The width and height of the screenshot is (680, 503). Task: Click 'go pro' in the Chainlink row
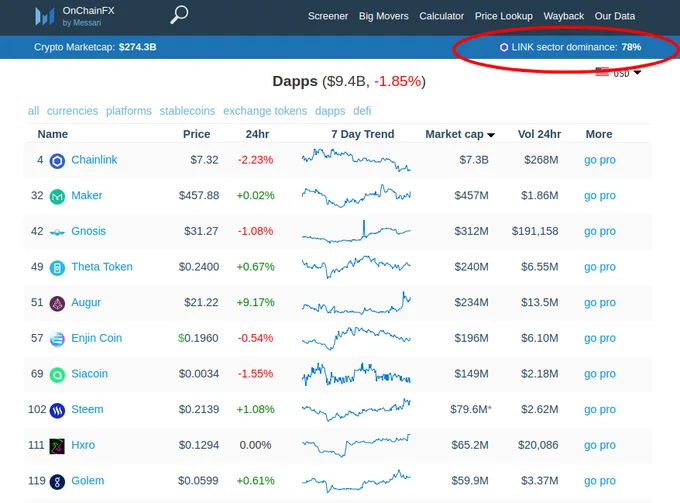tap(600, 160)
